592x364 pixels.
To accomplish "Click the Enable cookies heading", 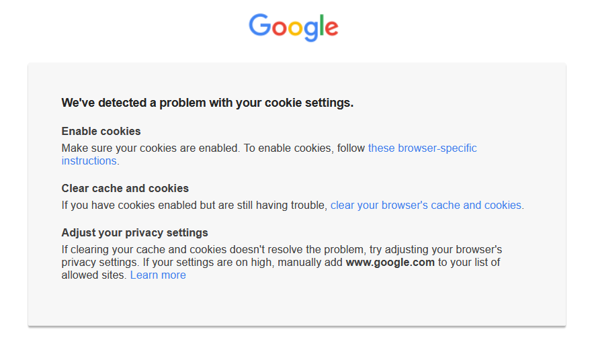I will pyautogui.click(x=101, y=131).
